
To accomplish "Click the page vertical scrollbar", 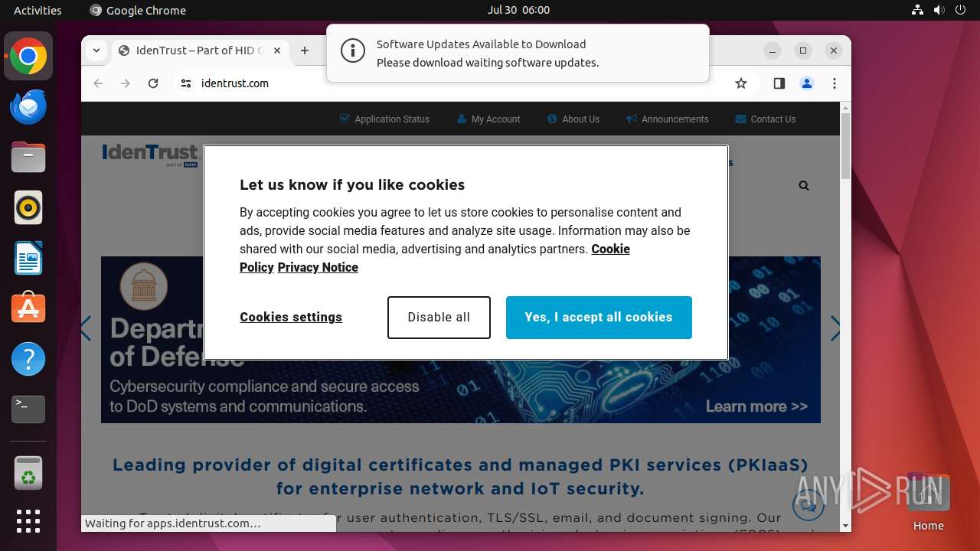I will (x=845, y=145).
